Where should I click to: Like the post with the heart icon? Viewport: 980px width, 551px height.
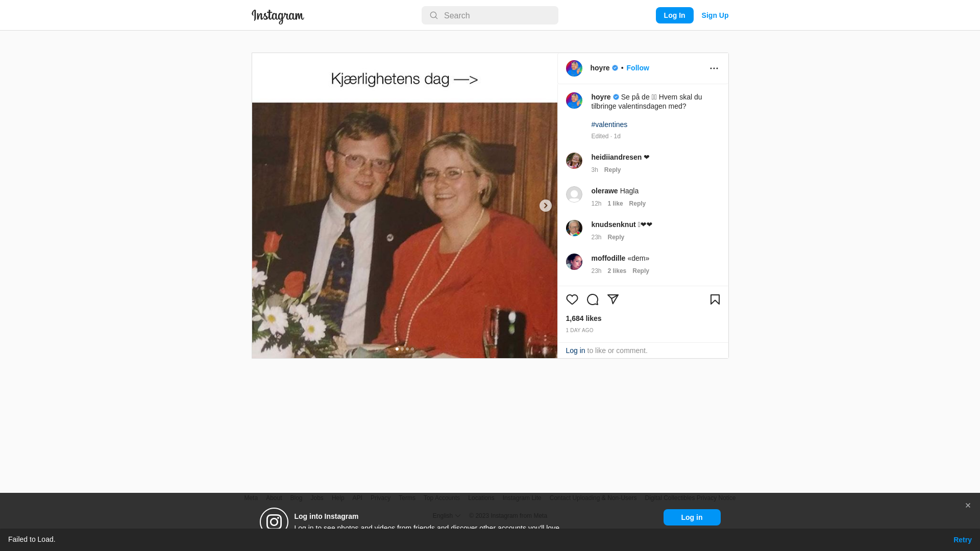point(572,299)
